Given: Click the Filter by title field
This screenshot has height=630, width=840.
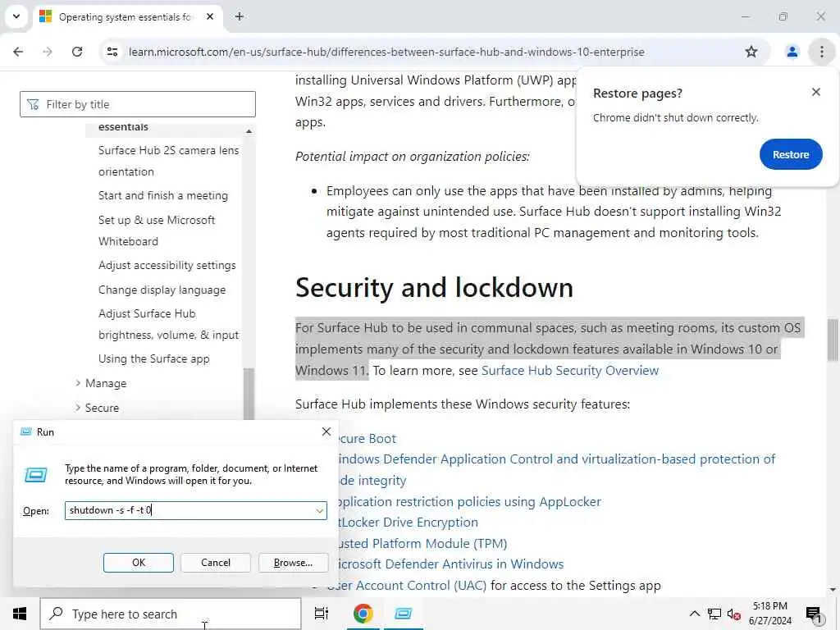Looking at the screenshot, I should (x=138, y=104).
